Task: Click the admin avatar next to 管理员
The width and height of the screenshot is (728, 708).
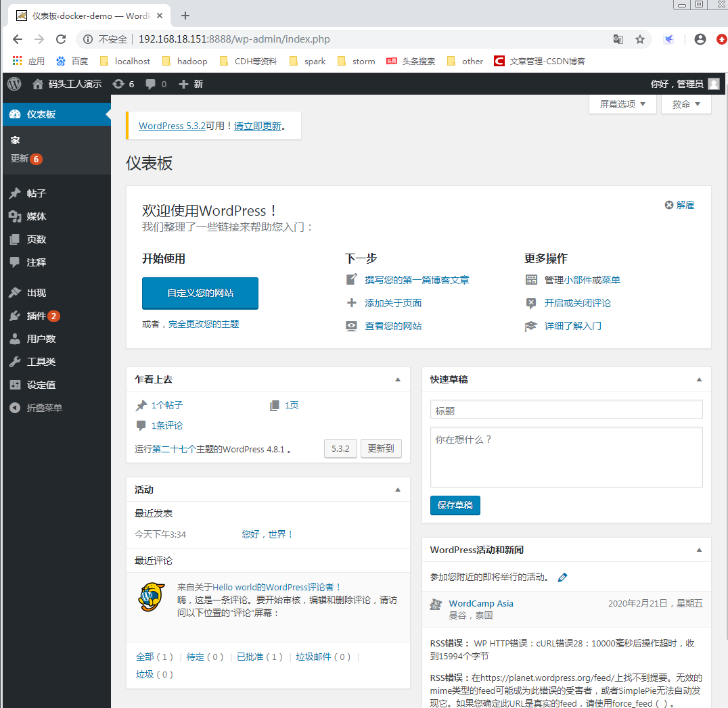Action: click(x=714, y=84)
